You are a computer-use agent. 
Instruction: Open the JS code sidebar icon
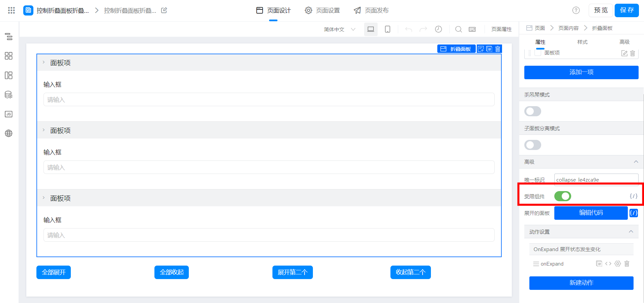coord(9,114)
